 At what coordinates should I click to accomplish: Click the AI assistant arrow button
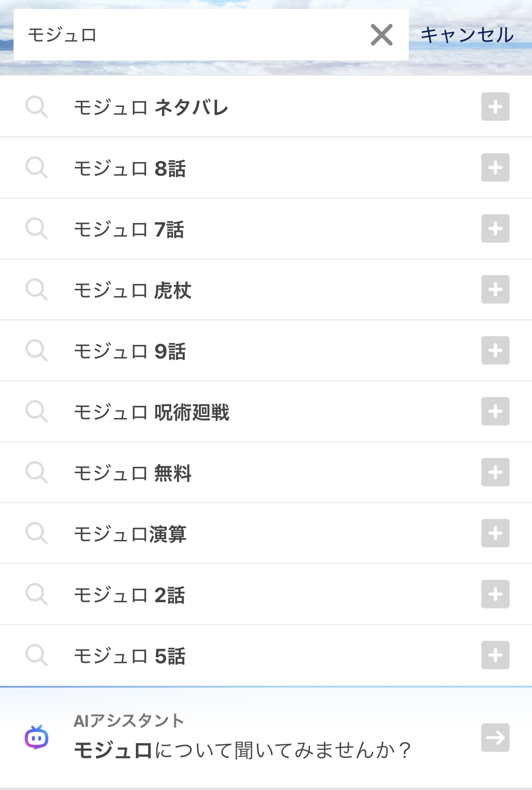pos(495,738)
